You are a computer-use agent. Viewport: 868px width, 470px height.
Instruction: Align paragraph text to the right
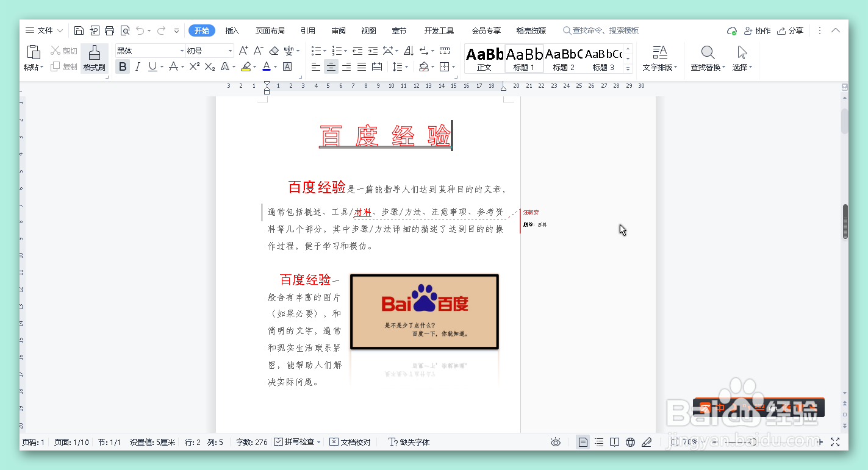346,66
